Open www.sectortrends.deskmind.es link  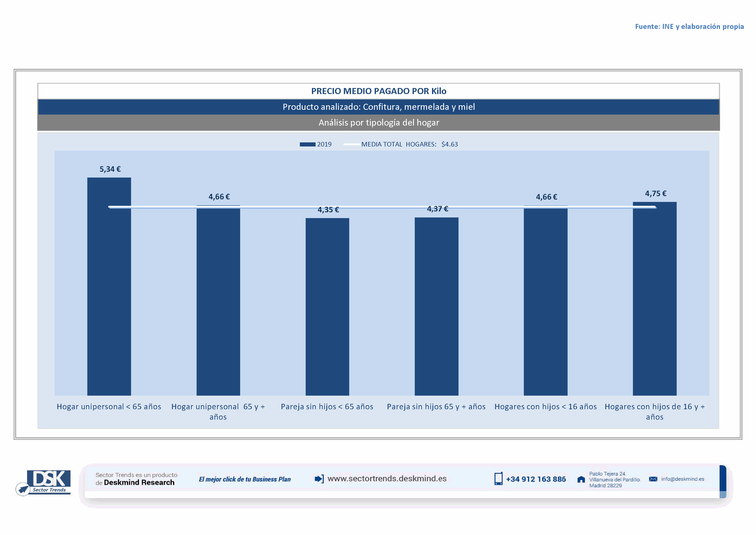(x=387, y=479)
